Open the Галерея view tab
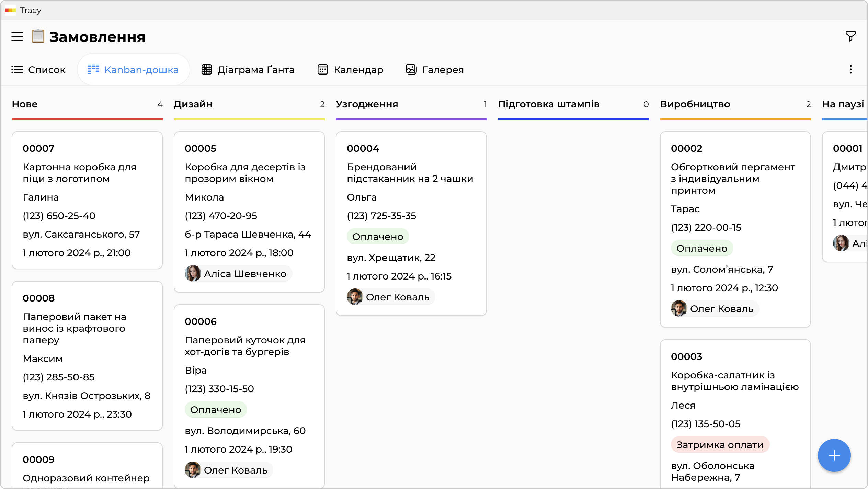This screenshot has width=868, height=489. 435,70
